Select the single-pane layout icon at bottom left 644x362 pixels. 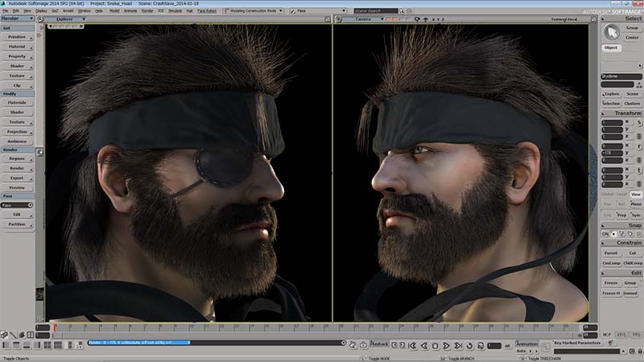6,345
